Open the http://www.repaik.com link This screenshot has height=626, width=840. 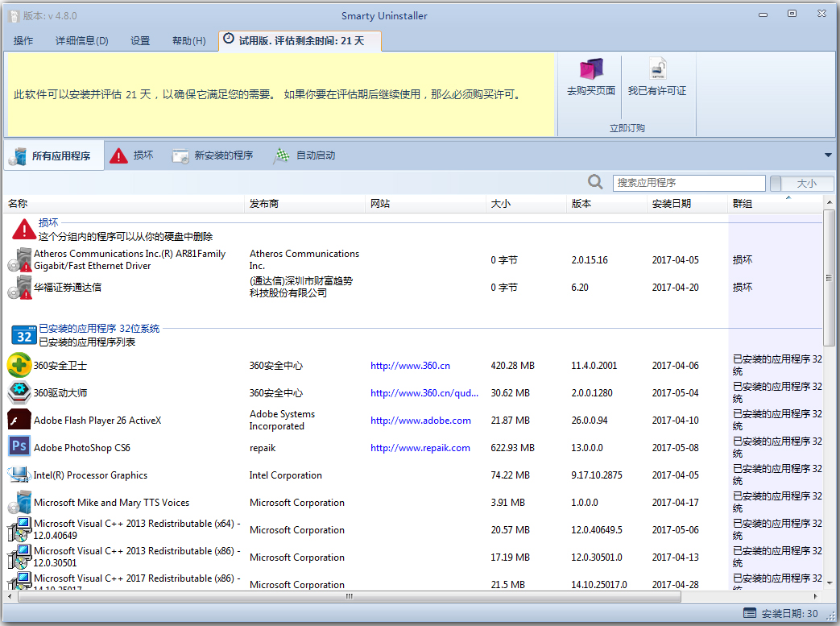pyautogui.click(x=420, y=447)
